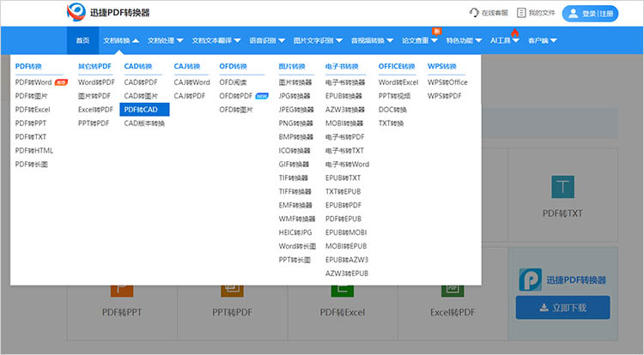This screenshot has width=644, height=355.
Task: Open 图片转换器 from the menu
Action: [295, 82]
